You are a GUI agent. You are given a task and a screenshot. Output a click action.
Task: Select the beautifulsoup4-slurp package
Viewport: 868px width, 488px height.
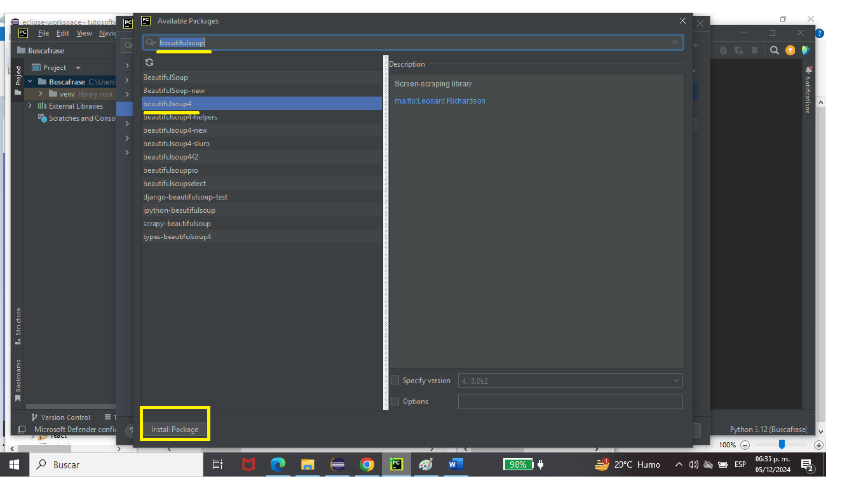coord(262,144)
